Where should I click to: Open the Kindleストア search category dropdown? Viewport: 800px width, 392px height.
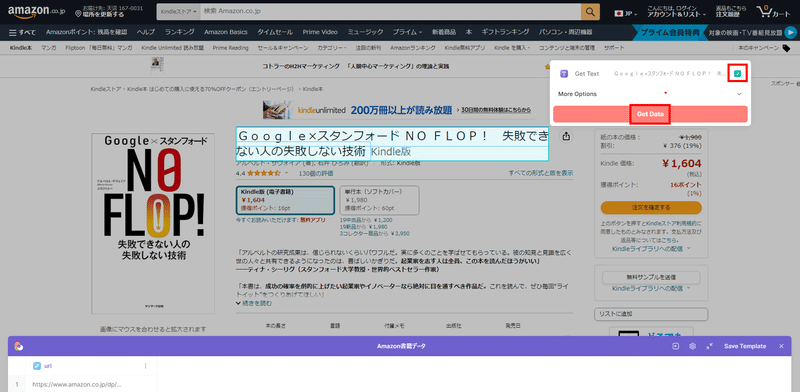(x=178, y=11)
